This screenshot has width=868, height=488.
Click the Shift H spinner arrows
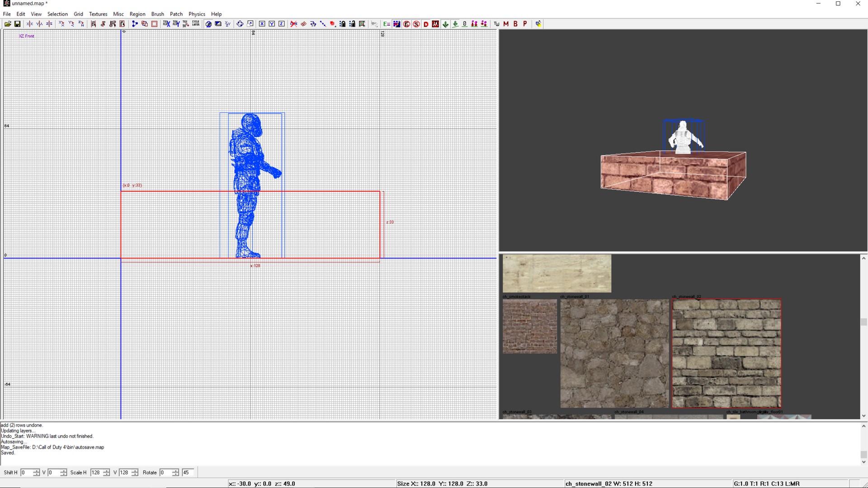click(36, 473)
